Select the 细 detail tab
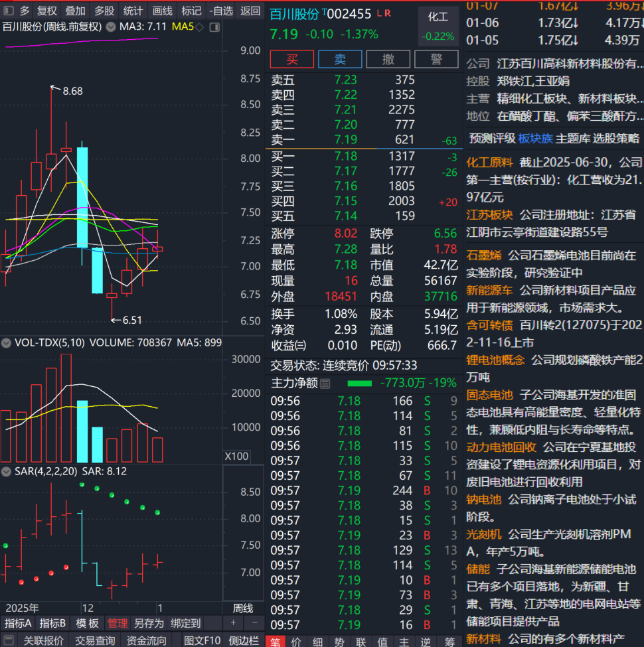The height and width of the screenshot is (647, 644). 318,642
